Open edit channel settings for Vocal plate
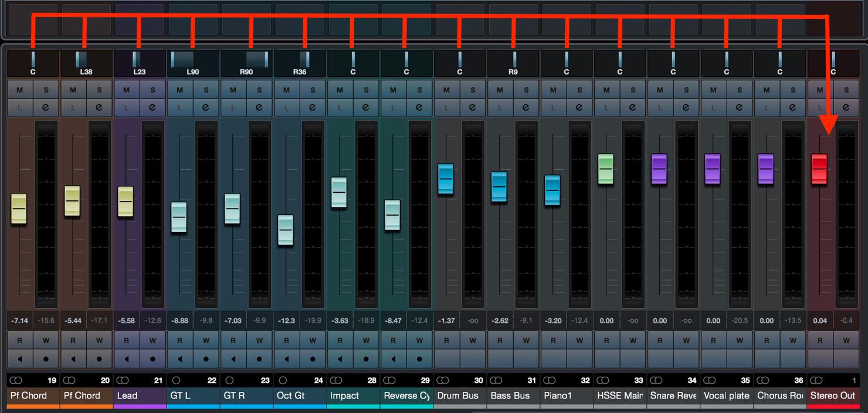Screen dimensions: 868x413 coord(739,108)
